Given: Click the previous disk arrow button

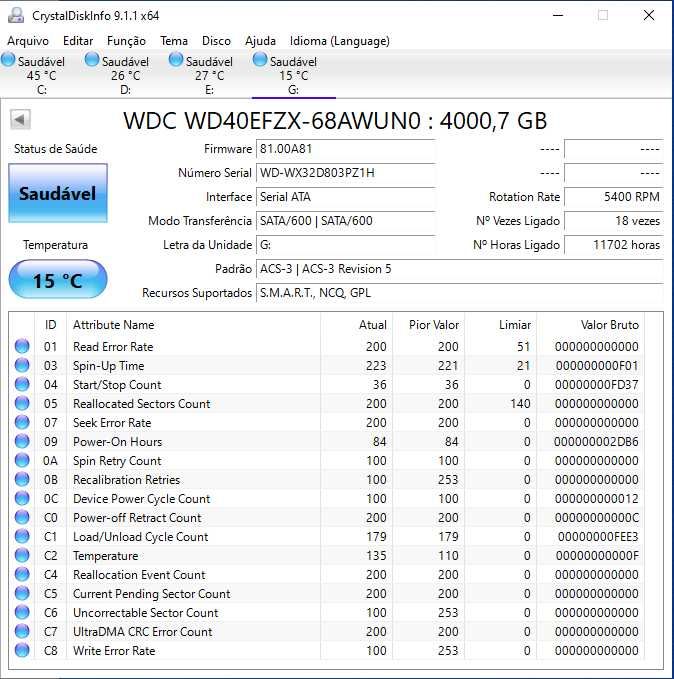Looking at the screenshot, I should click(20, 120).
